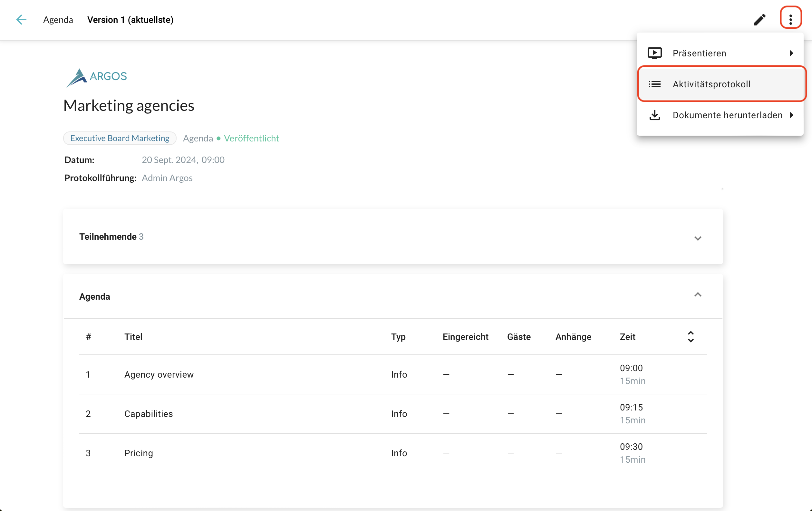Collapse the Agenda section chevron

(x=697, y=294)
